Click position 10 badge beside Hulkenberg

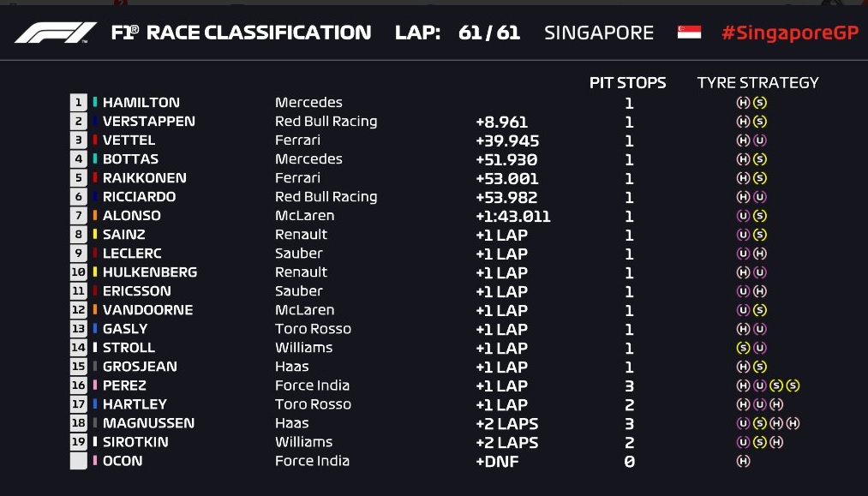pyautogui.click(x=79, y=272)
